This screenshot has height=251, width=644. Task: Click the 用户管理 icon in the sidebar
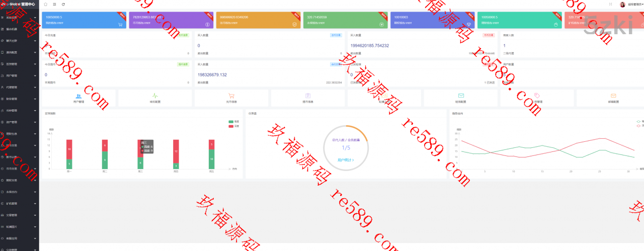click(x=3, y=75)
